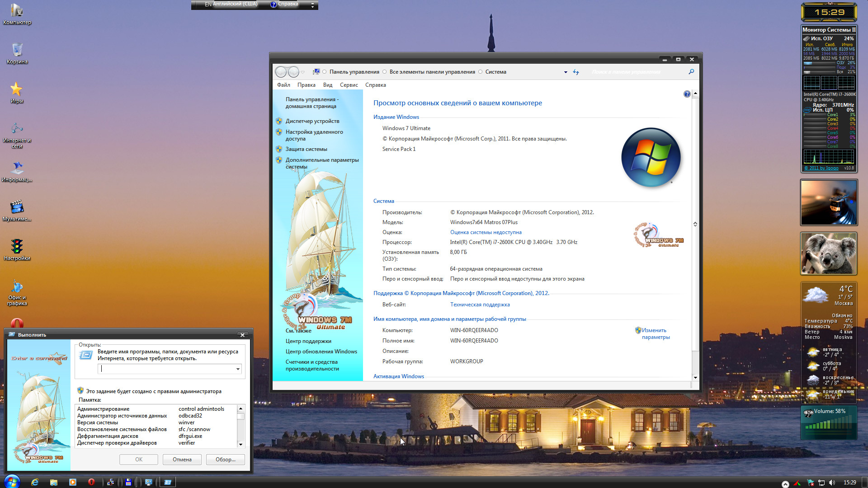The height and width of the screenshot is (488, 868).
Task: Open the speaker volume tray icon
Action: tap(832, 483)
